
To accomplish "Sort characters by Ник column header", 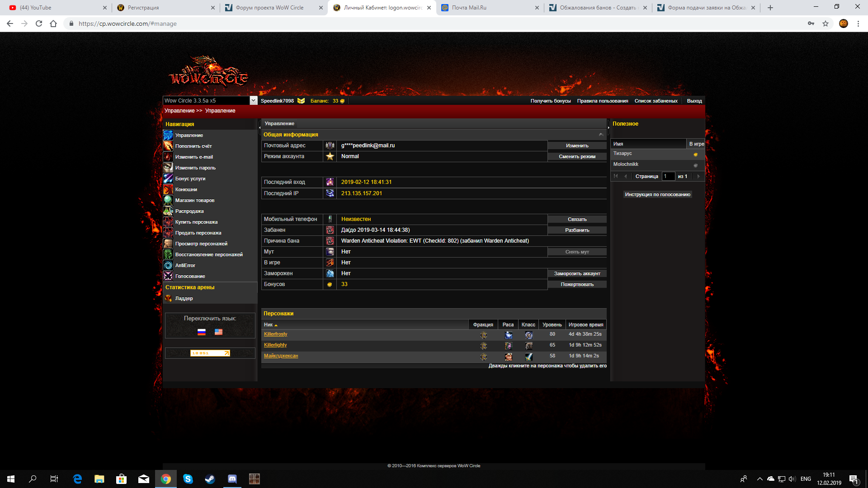I will (269, 325).
